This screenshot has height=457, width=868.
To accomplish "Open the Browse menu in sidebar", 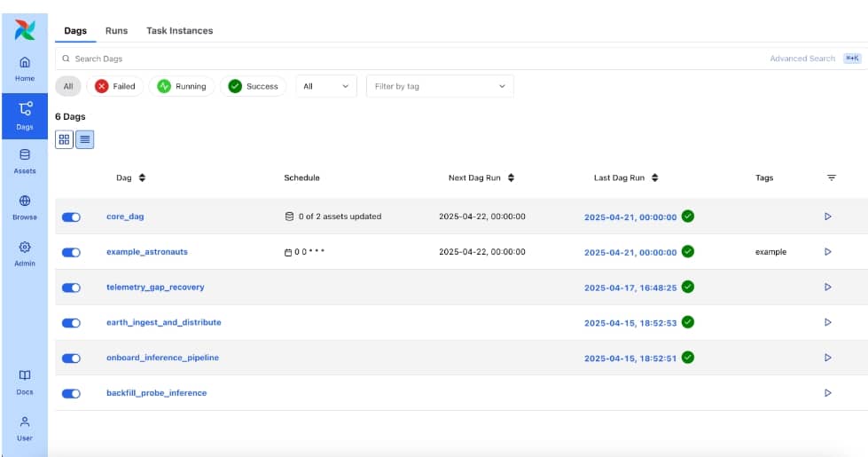I will pos(25,208).
